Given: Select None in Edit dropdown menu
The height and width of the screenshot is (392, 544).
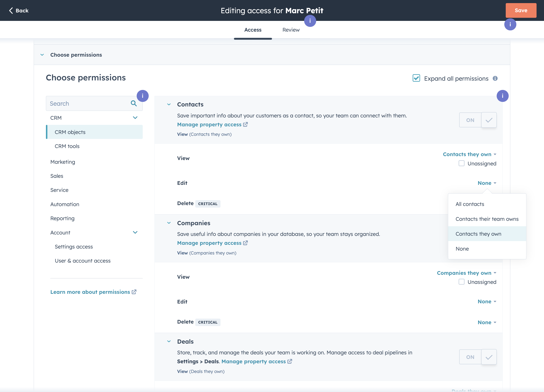Looking at the screenshot, I should (x=487, y=249).
